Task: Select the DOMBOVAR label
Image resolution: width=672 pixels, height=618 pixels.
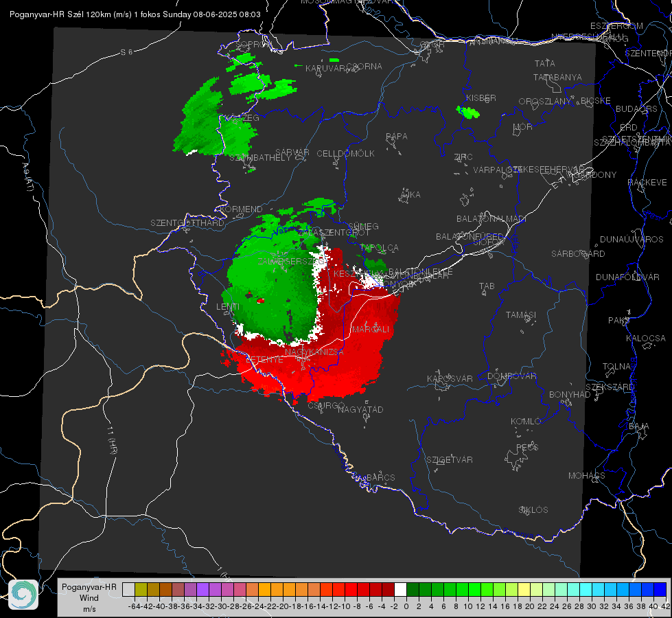Action: (x=511, y=376)
